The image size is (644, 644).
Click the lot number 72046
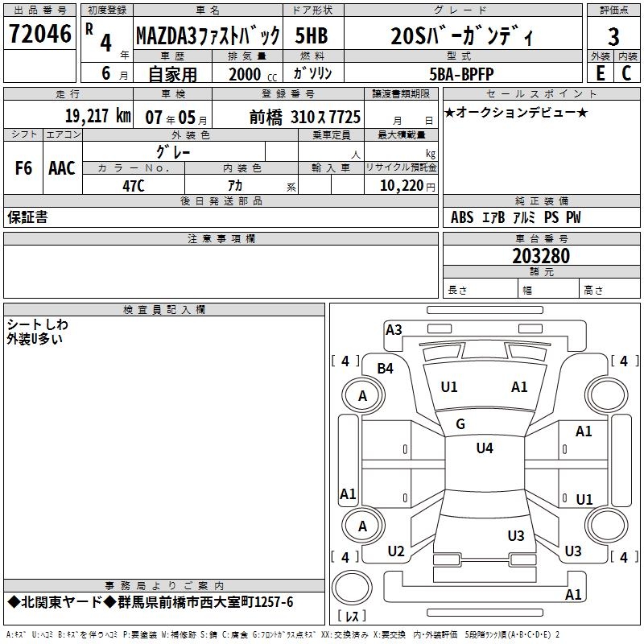point(39,35)
